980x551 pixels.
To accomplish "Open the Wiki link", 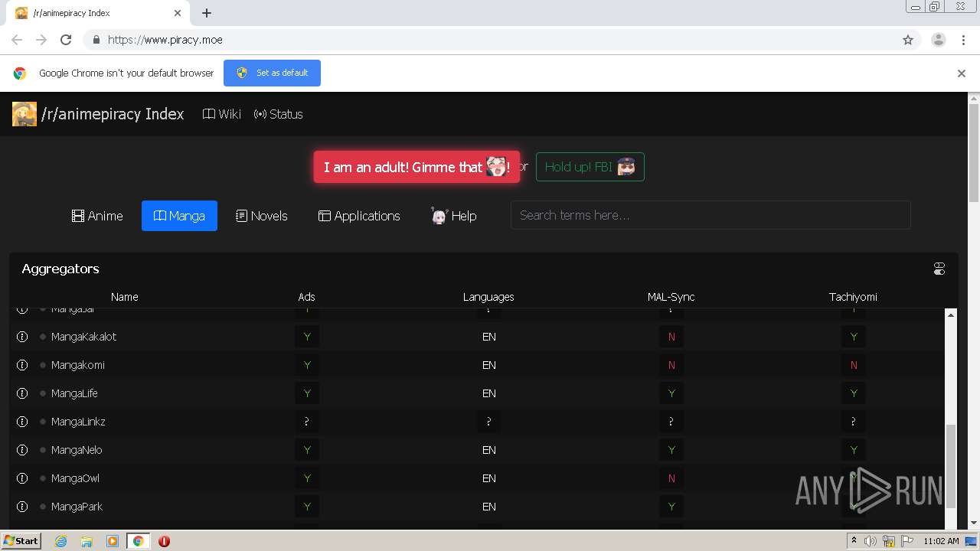I will point(222,114).
